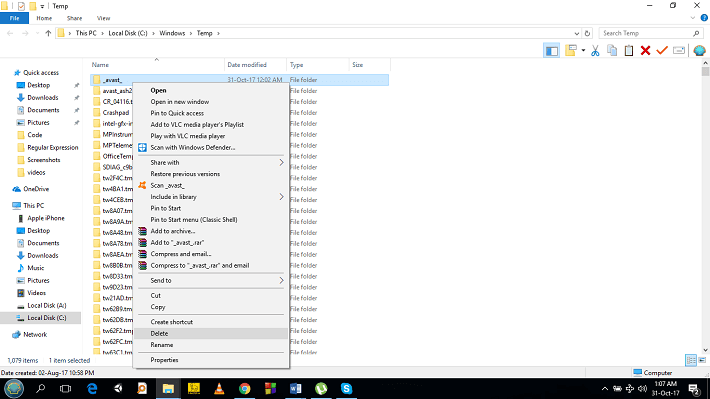The image size is (710, 399).
Task: Open the Home ribbon tab
Action: 44,18
